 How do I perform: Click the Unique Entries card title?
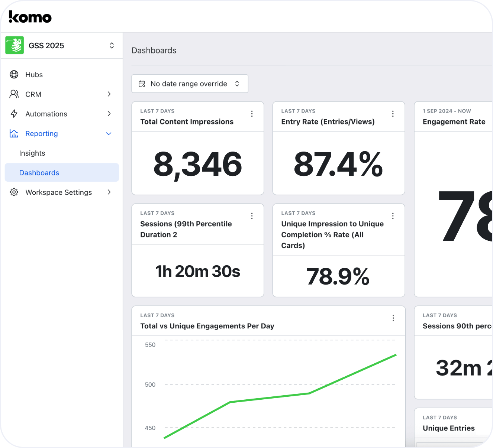click(x=449, y=428)
